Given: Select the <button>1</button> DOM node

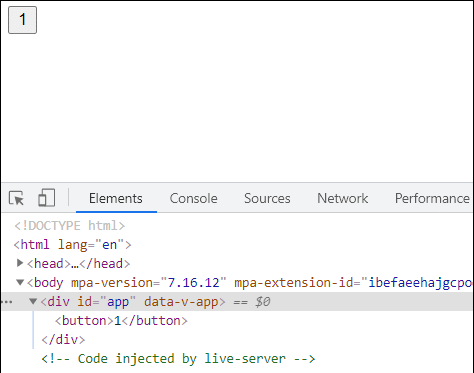Looking at the screenshot, I should coord(121,321).
